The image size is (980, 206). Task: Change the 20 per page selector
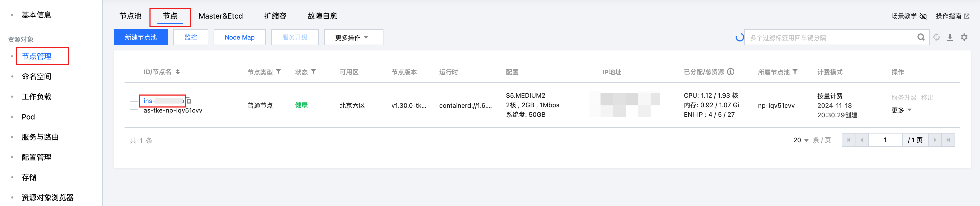800,140
